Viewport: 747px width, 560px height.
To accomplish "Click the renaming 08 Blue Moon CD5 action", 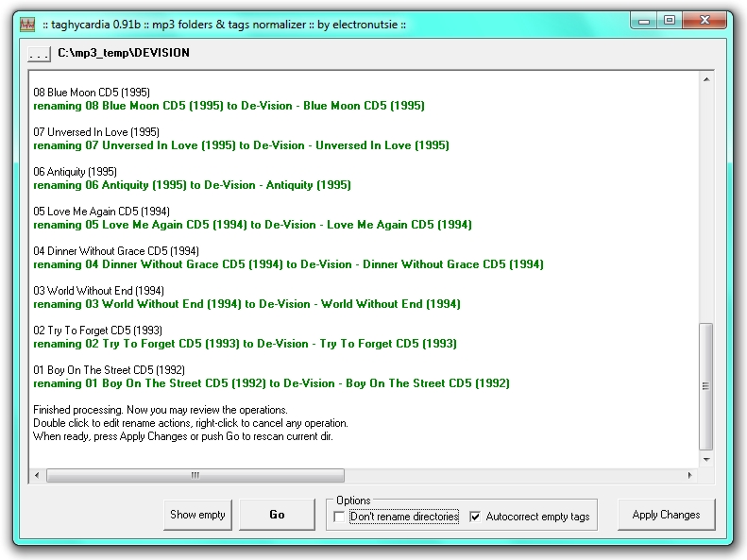I will (229, 106).
